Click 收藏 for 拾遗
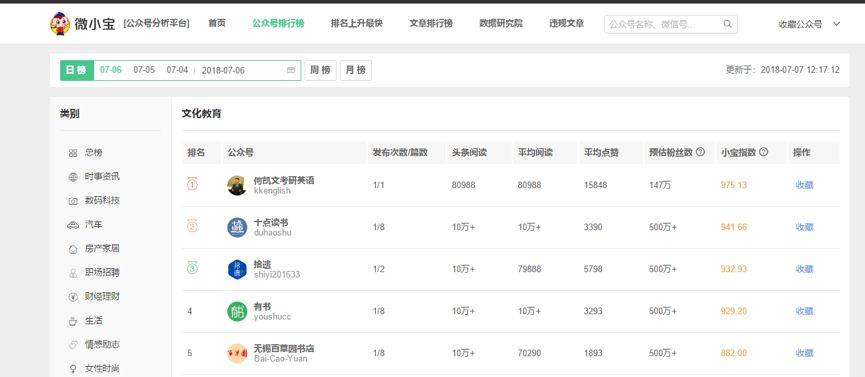The image size is (865, 377). (x=804, y=269)
